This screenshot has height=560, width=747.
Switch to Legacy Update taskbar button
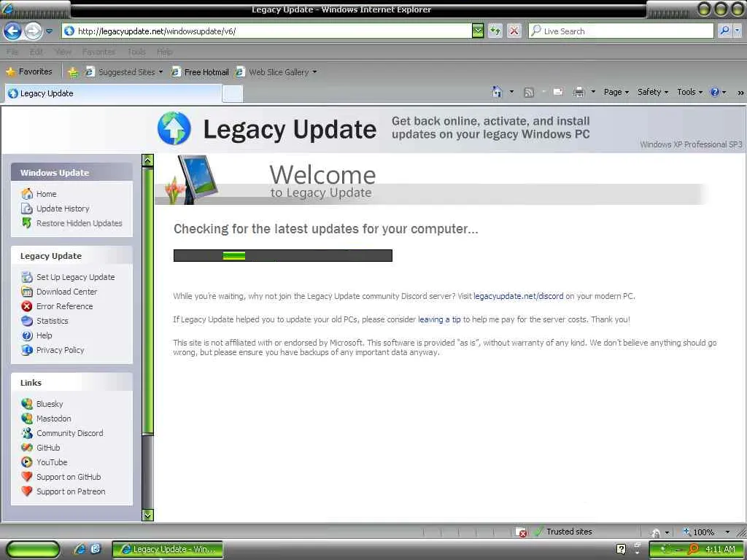click(167, 549)
